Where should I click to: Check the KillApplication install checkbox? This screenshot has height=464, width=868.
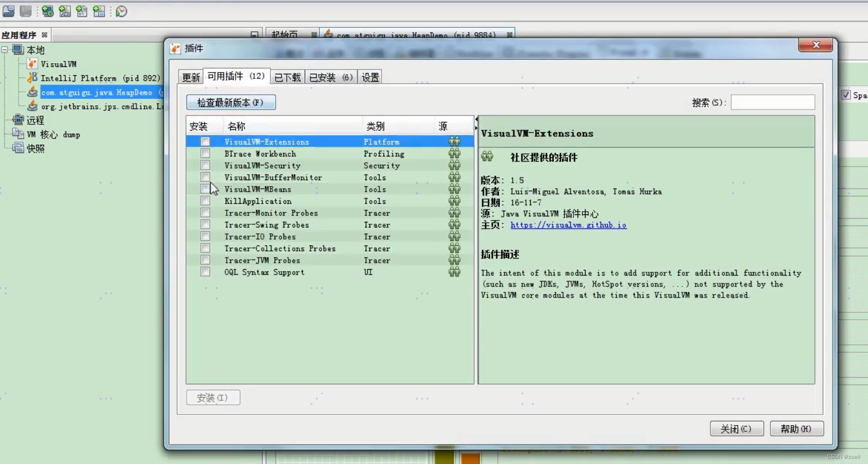(x=205, y=201)
